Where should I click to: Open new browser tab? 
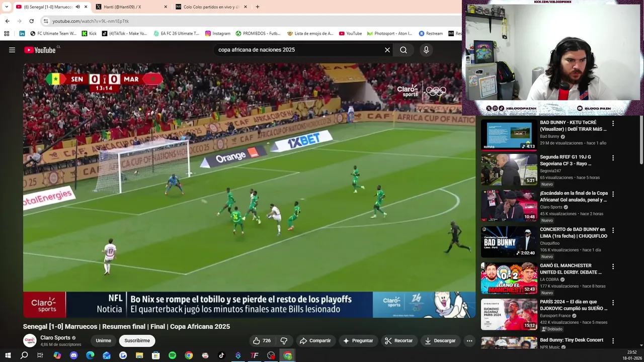258,7
